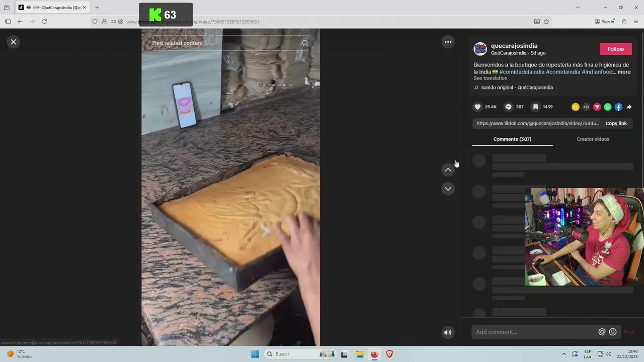
Task: Toggle the browser sidebar button
Action: click(x=8, y=22)
